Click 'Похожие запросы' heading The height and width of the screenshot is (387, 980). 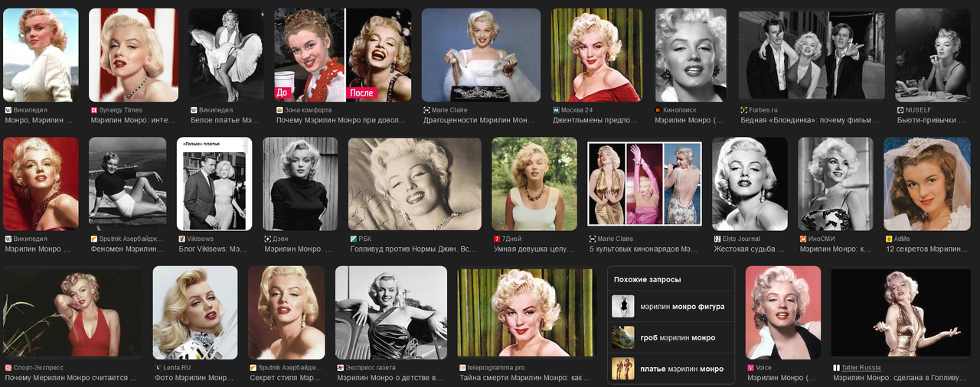[x=647, y=279]
